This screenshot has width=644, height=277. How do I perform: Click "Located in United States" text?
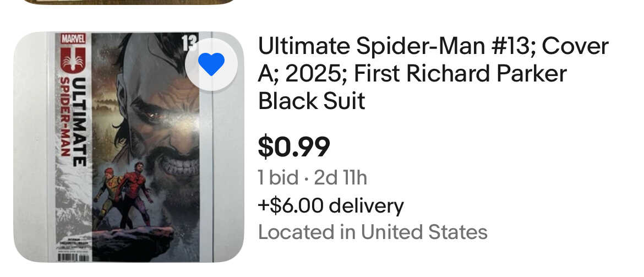click(x=373, y=232)
